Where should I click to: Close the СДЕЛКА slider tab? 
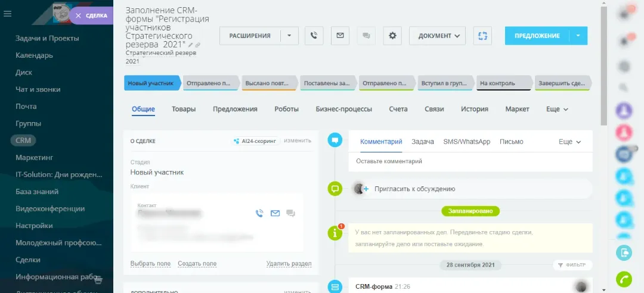pos(79,15)
